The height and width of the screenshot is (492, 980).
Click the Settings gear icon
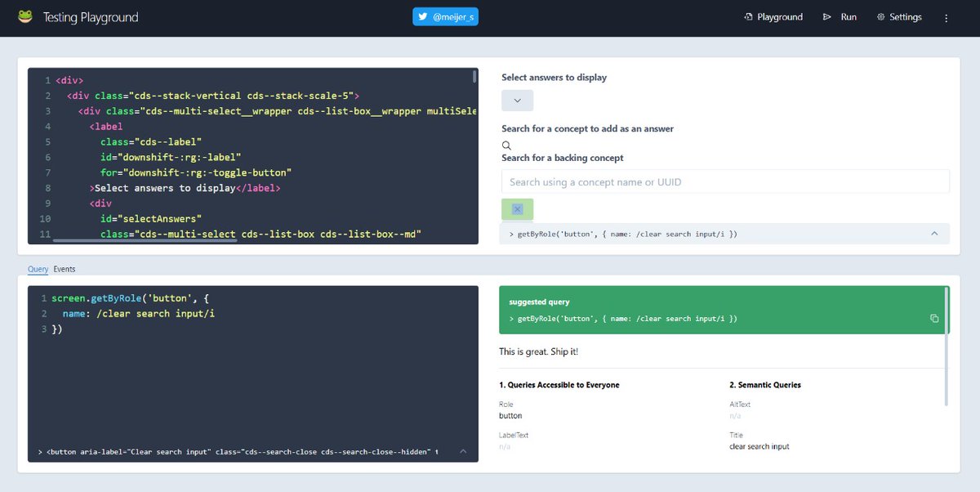(x=881, y=16)
